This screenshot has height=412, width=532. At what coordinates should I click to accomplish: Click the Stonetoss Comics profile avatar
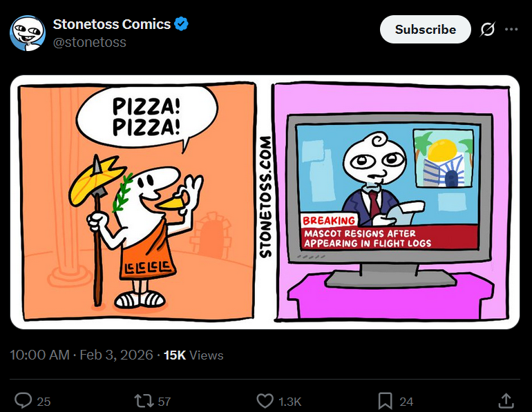click(28, 33)
